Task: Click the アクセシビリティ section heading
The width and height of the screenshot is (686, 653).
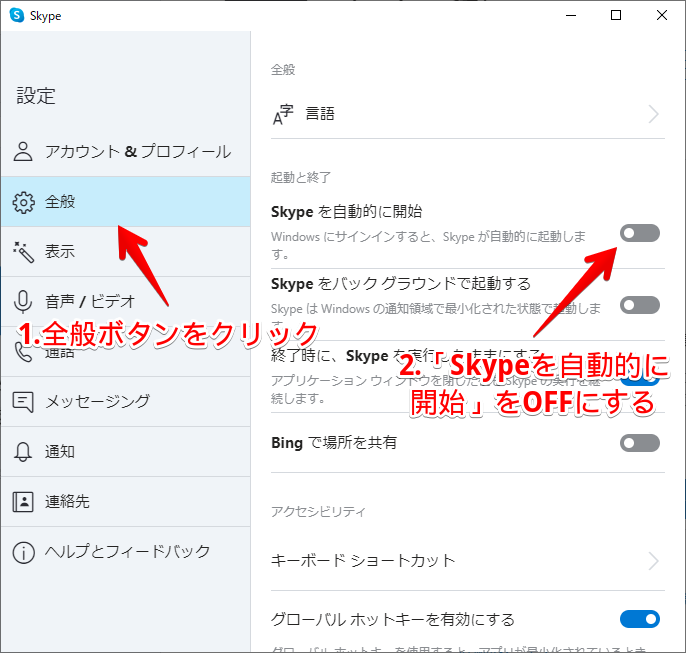Action: point(318,511)
